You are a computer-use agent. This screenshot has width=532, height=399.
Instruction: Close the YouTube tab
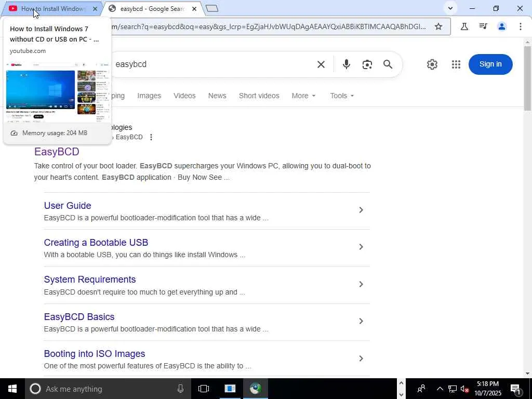[x=95, y=9]
